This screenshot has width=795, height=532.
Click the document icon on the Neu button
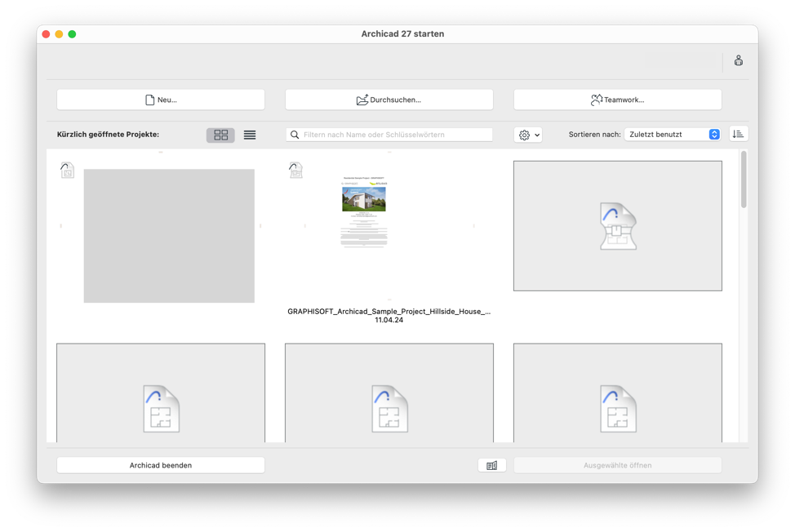149,100
